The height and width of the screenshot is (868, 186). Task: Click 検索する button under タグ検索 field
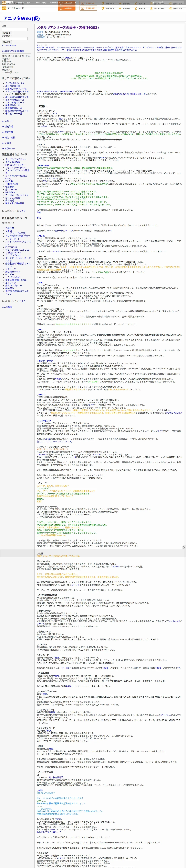(7, 42)
